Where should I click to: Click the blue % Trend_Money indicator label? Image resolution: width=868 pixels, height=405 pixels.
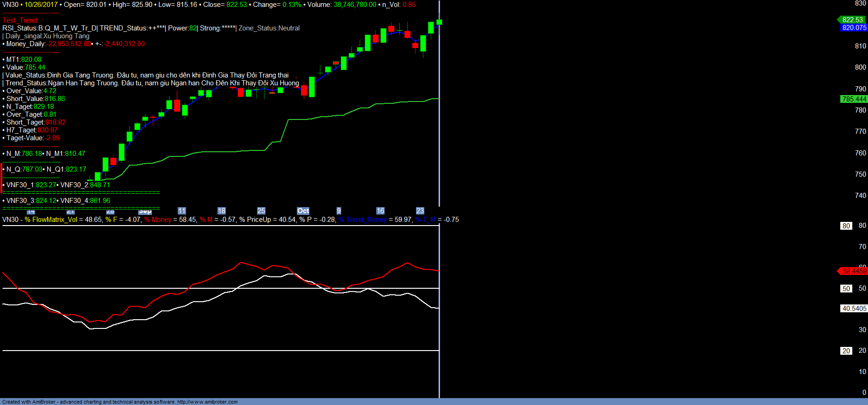[362, 220]
